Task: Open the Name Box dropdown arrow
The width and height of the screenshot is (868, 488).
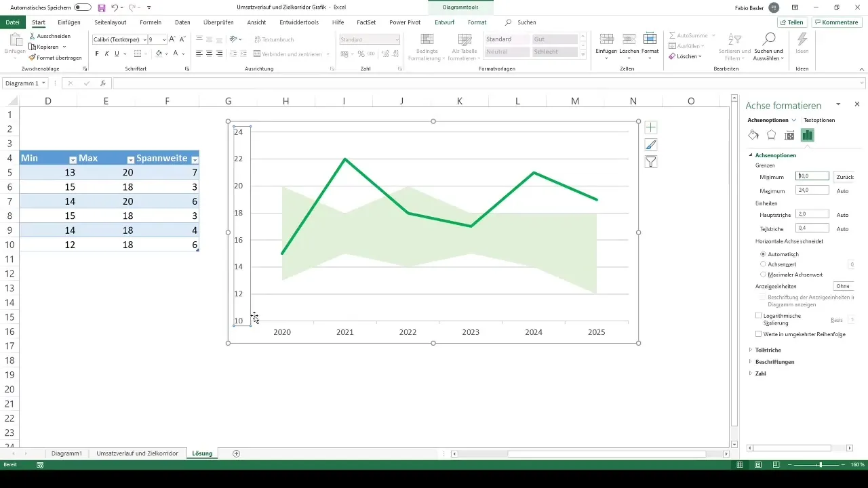Action: (x=44, y=83)
